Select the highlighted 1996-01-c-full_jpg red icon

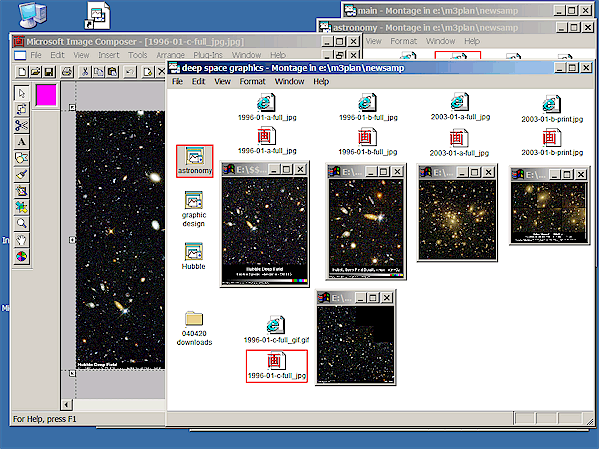pyautogui.click(x=277, y=366)
